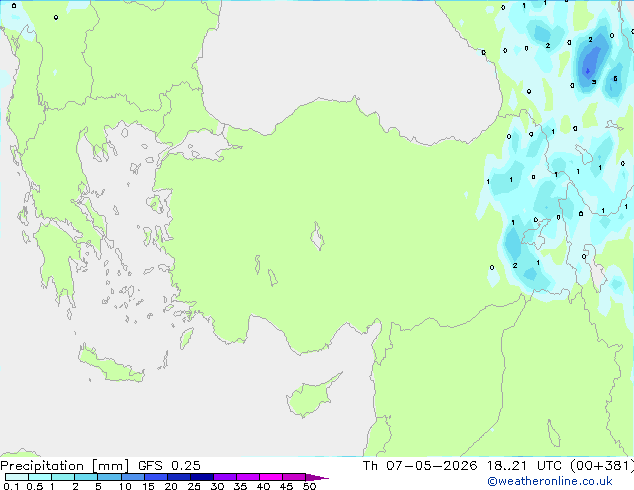The height and width of the screenshot is (490, 634).
Task: Click the 45–50 mm legend swatch
Action: point(294,477)
